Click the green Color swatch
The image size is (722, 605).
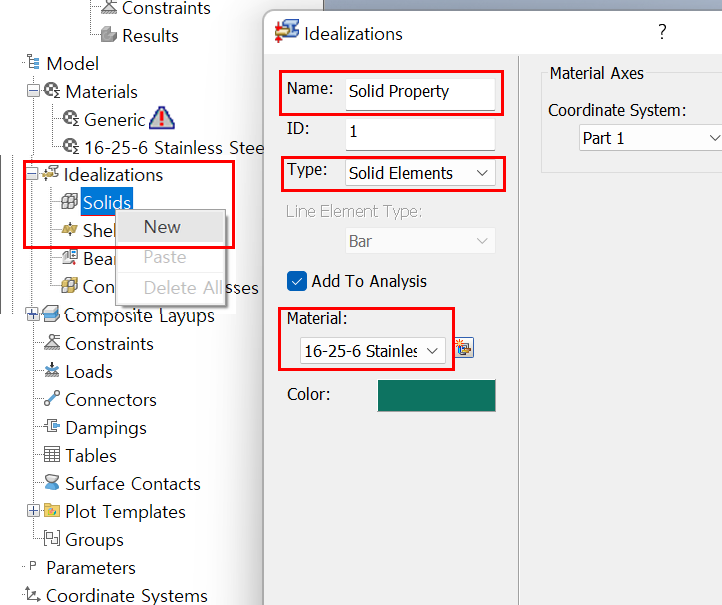click(x=436, y=395)
